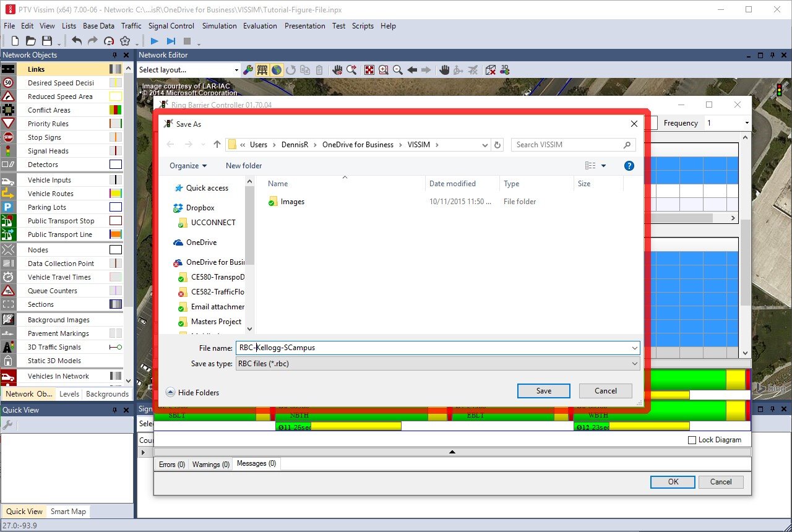Open the Signal Control menu
Viewport: 792px width, 532px height.
(171, 26)
